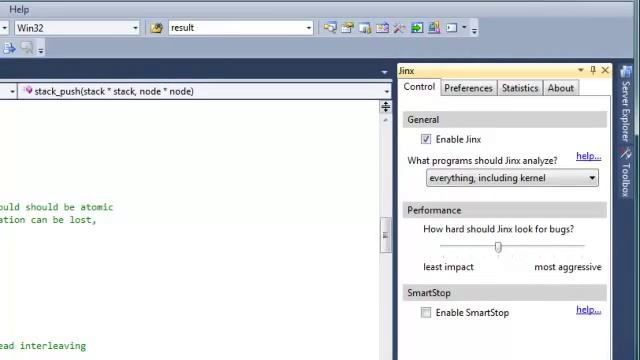The image size is (640, 360).
Task: Click the comment text 'should be atomic'
Action: coord(69,207)
